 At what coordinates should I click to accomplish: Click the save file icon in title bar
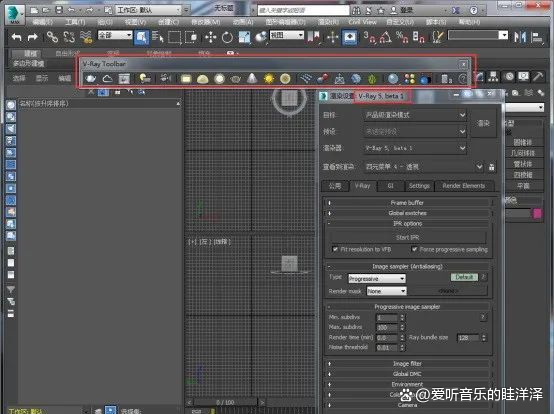(59, 10)
